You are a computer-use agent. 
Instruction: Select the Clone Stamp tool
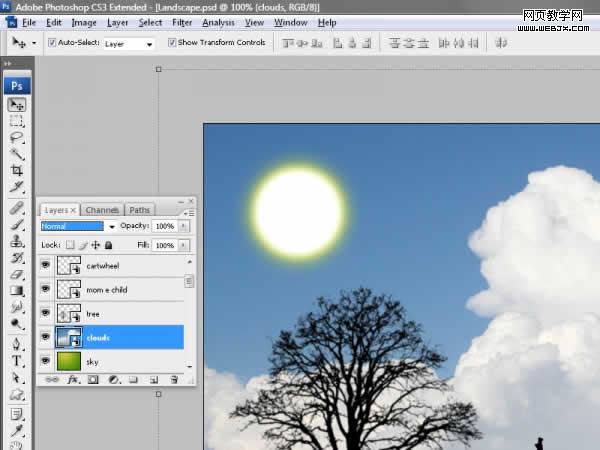tap(17, 241)
